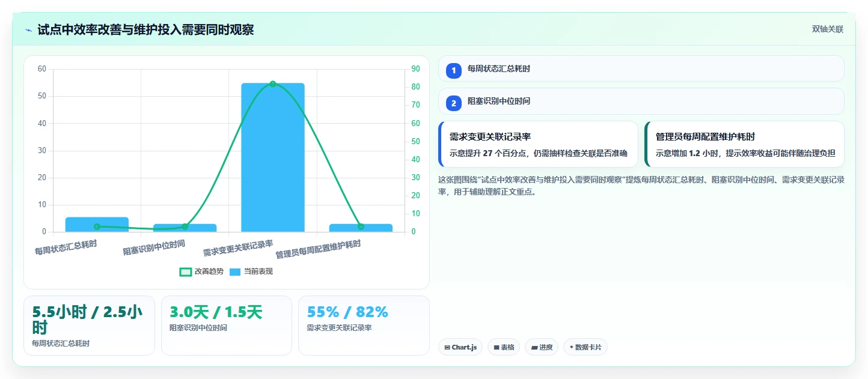Viewport: 868px width, 379px height.
Task: Click the title 试点中效率改善与维护投入需要同时观察
Action: tap(145, 29)
